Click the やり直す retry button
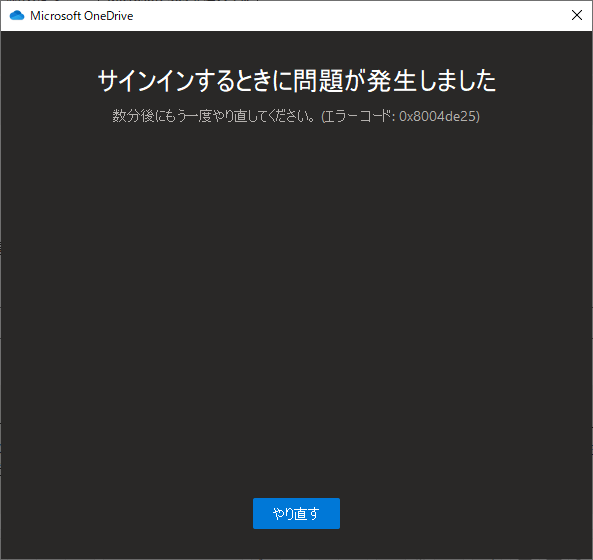 click(x=296, y=513)
